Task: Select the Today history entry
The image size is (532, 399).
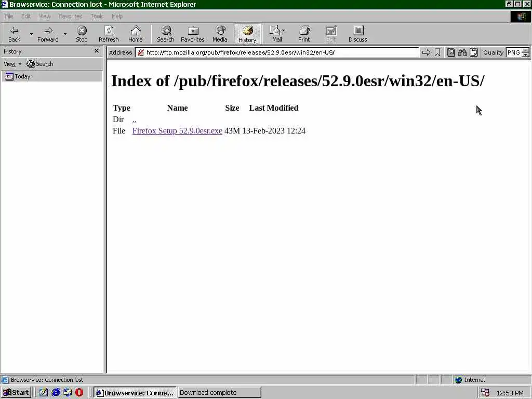Action: [51, 76]
